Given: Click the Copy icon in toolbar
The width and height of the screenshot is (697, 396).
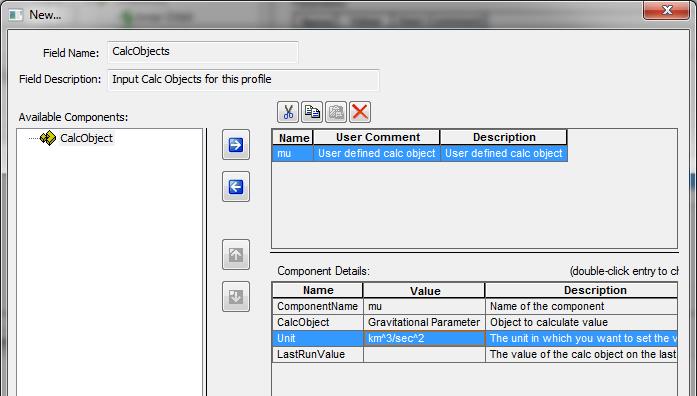Looking at the screenshot, I should pyautogui.click(x=312, y=112).
